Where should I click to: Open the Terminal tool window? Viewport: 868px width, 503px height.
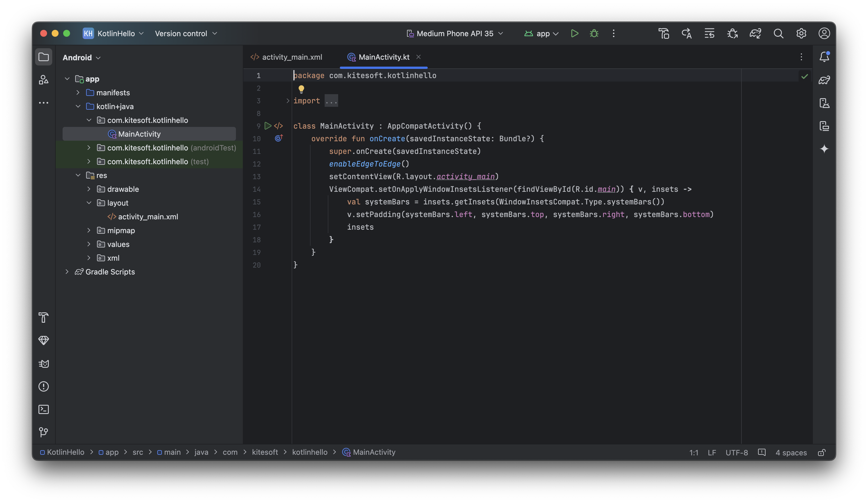click(x=44, y=409)
